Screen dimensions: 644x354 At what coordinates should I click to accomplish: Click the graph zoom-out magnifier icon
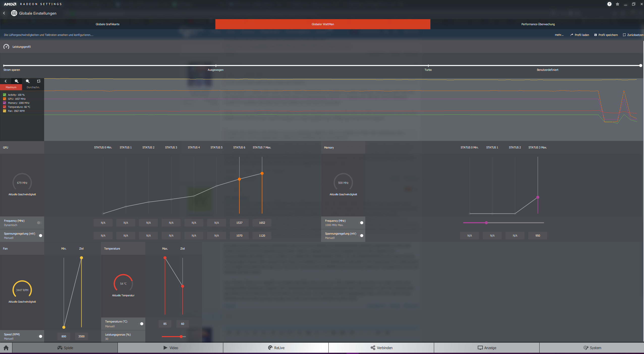pos(28,81)
